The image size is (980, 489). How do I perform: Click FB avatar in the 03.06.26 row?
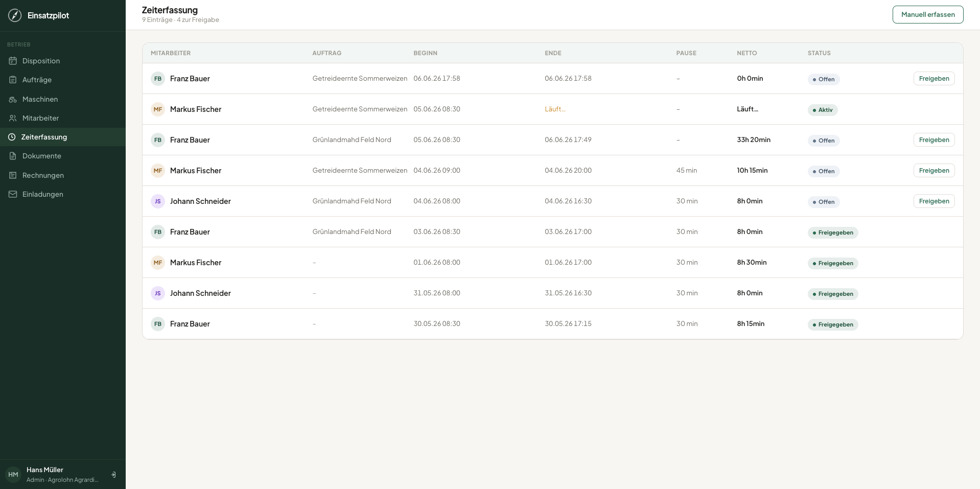(x=158, y=232)
